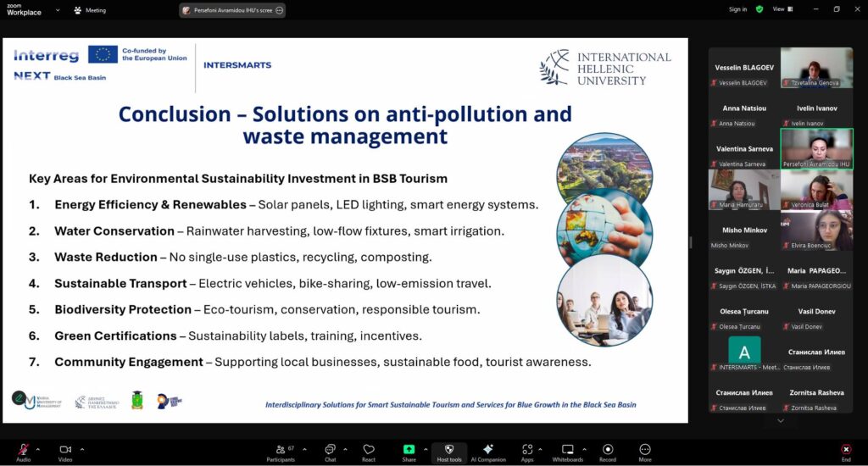Click the React heart icon

click(369, 450)
